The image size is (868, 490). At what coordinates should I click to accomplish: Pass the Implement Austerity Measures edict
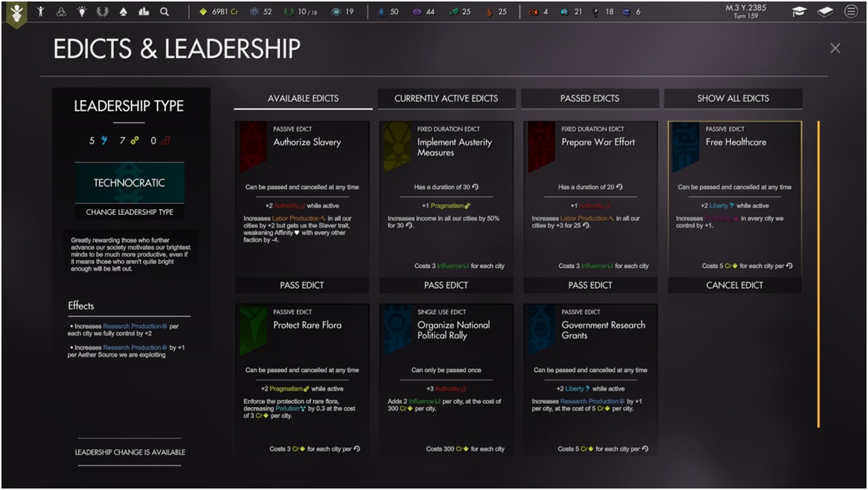[x=446, y=285]
